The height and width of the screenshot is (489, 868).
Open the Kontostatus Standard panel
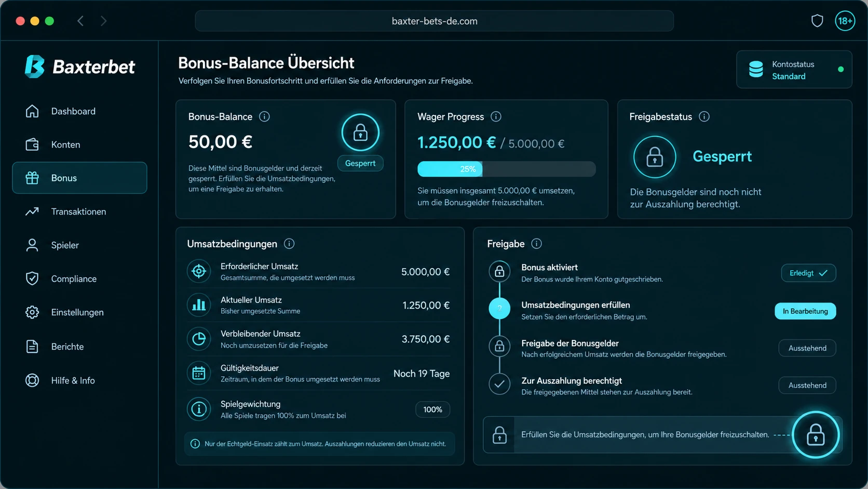tap(794, 70)
